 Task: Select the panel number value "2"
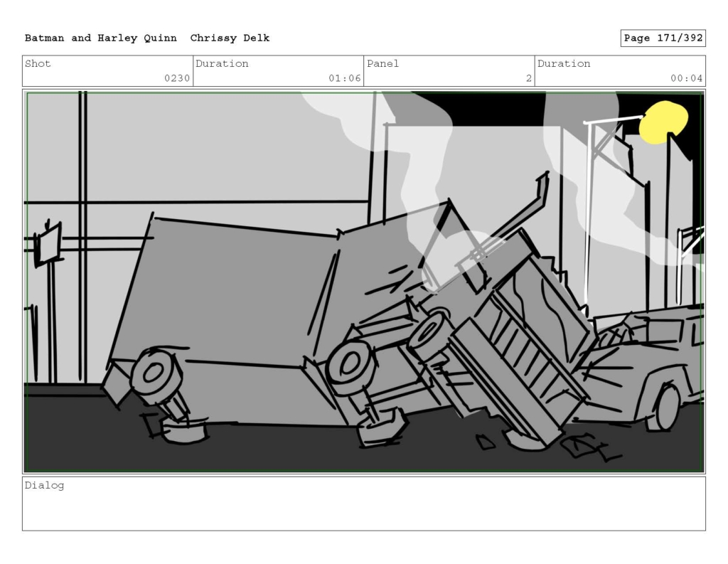(529, 78)
